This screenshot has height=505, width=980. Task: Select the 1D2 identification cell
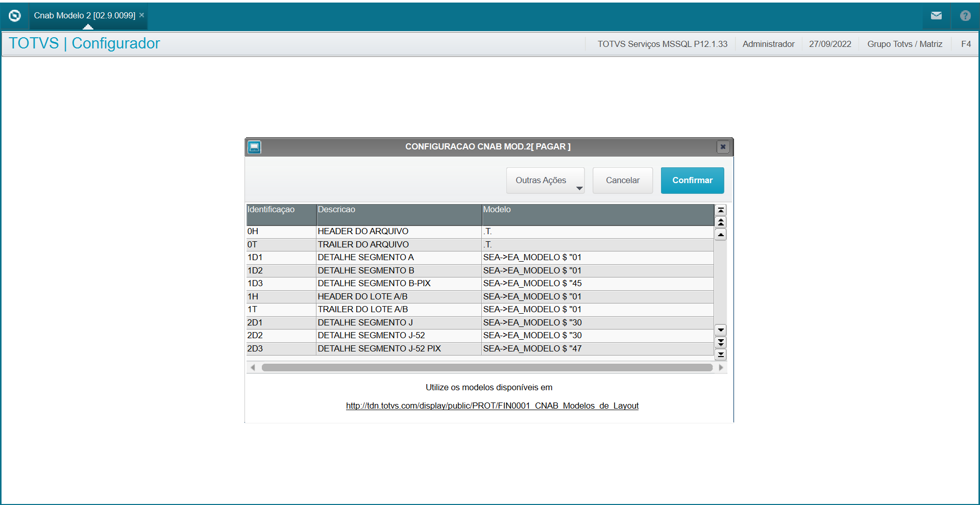281,271
